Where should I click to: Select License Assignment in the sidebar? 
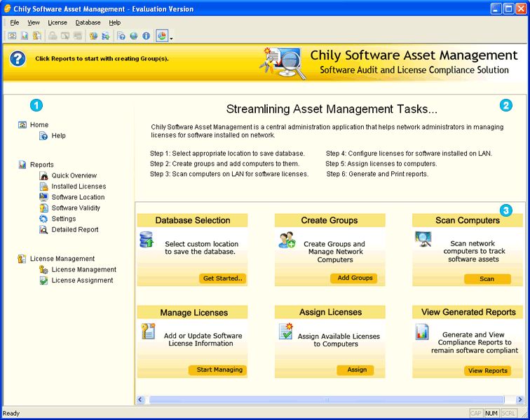pyautogui.click(x=82, y=280)
